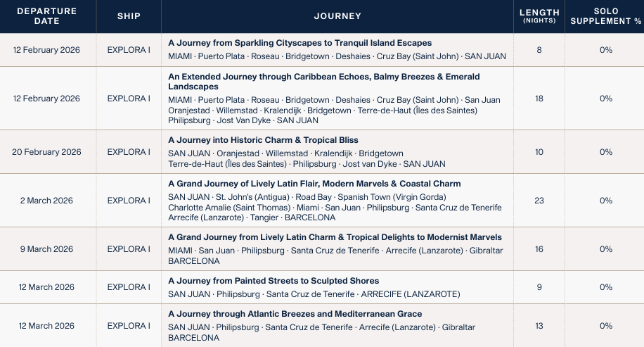Image resolution: width=644 pixels, height=347 pixels.
Task: Open the Painted Streets to Sculpted Shores journey
Action: point(273,281)
